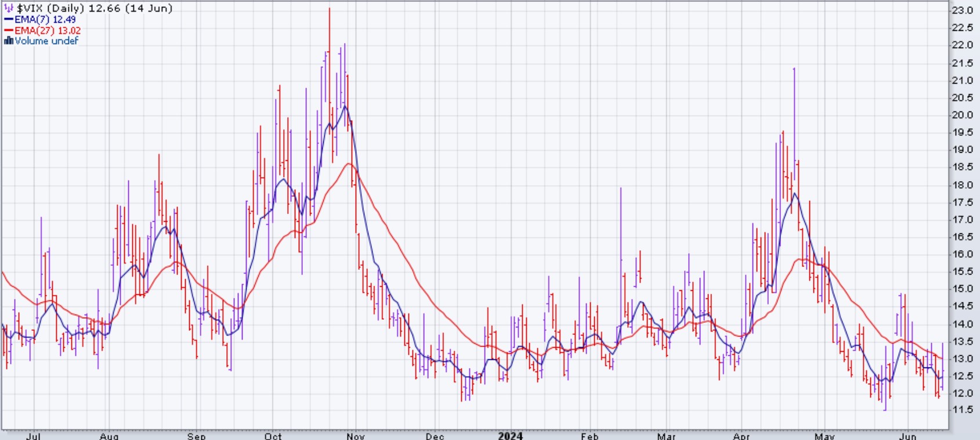Select the 15.0 tick on the price axis
The width and height of the screenshot is (980, 440).
pos(962,288)
